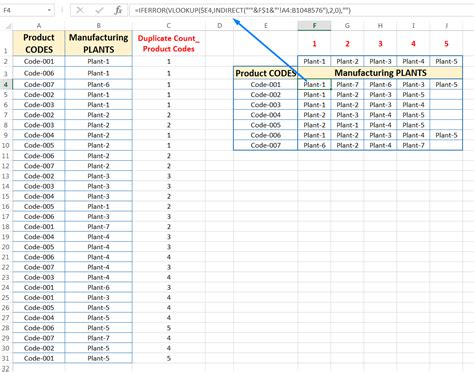Select 'Product CODES' header in column E
474x372 pixels.
[266, 73]
